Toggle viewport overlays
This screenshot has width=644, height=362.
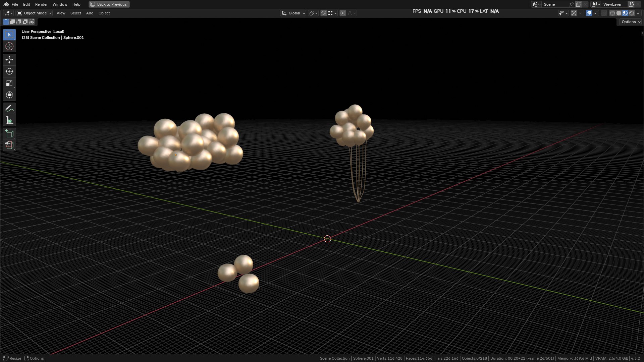(589, 13)
